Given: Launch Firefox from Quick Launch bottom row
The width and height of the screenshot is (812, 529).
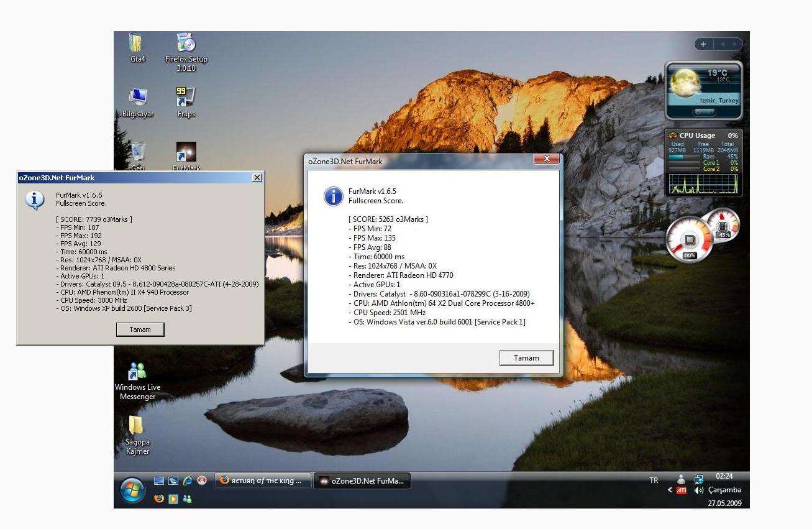Looking at the screenshot, I should coord(159,499).
